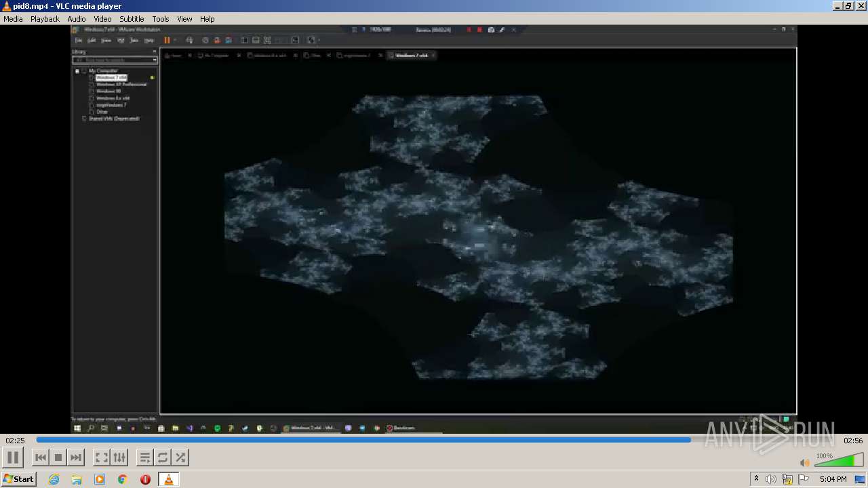Toggle fullscreen video mode
868x488 pixels.
click(101, 457)
